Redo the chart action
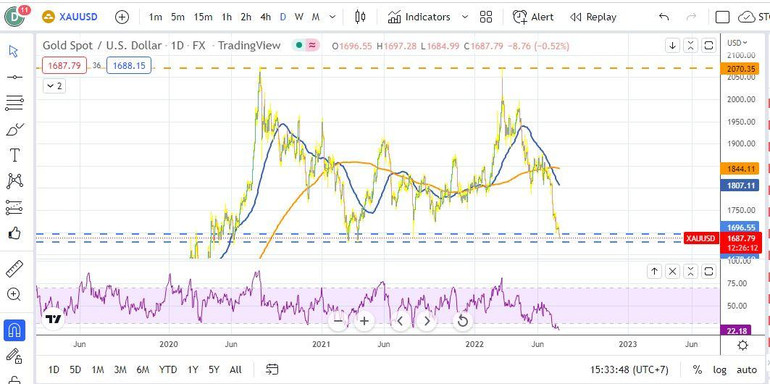770x384 pixels. click(x=691, y=17)
